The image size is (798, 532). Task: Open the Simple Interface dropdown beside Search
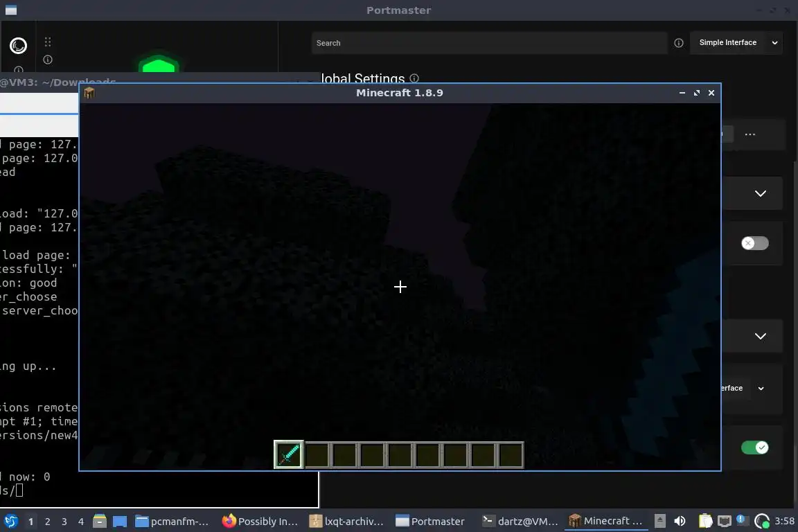(x=736, y=43)
